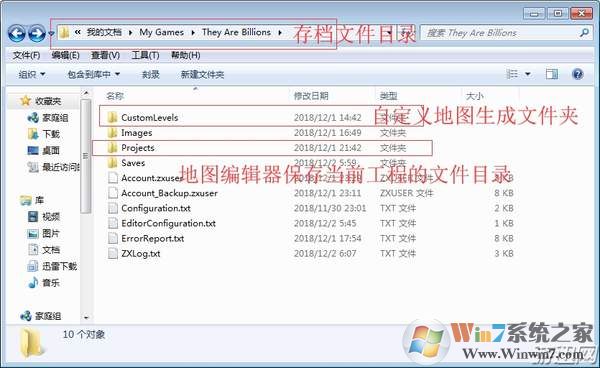Screen dimensions: 600x368
Task: Open the 包含到库中 dropdown
Action: 94,74
